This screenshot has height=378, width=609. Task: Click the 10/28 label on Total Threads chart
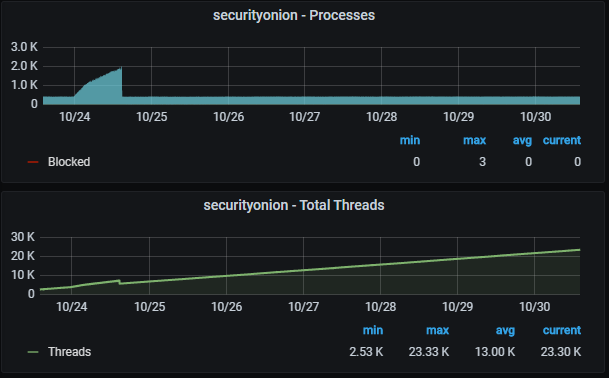(x=381, y=307)
